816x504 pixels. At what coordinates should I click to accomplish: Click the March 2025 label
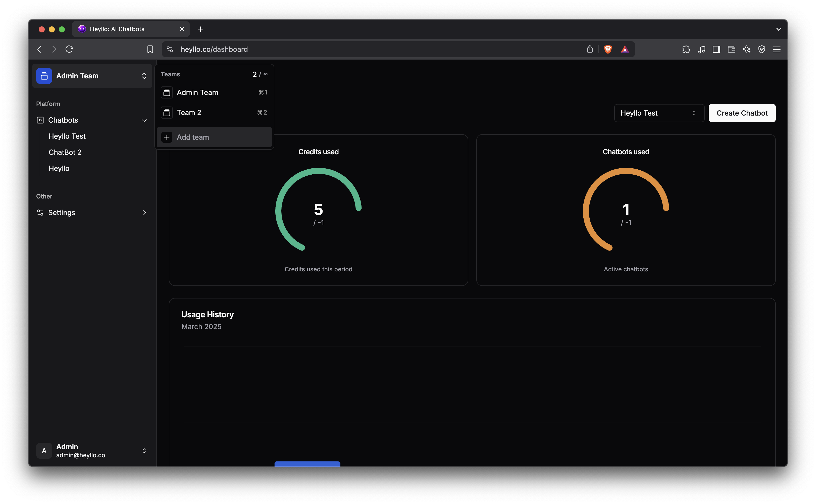click(201, 327)
